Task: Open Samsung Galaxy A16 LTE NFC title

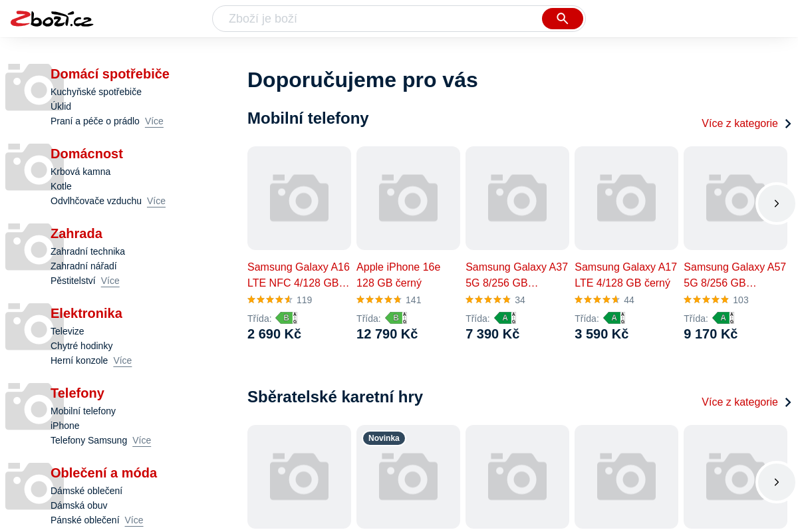Action: [299, 275]
